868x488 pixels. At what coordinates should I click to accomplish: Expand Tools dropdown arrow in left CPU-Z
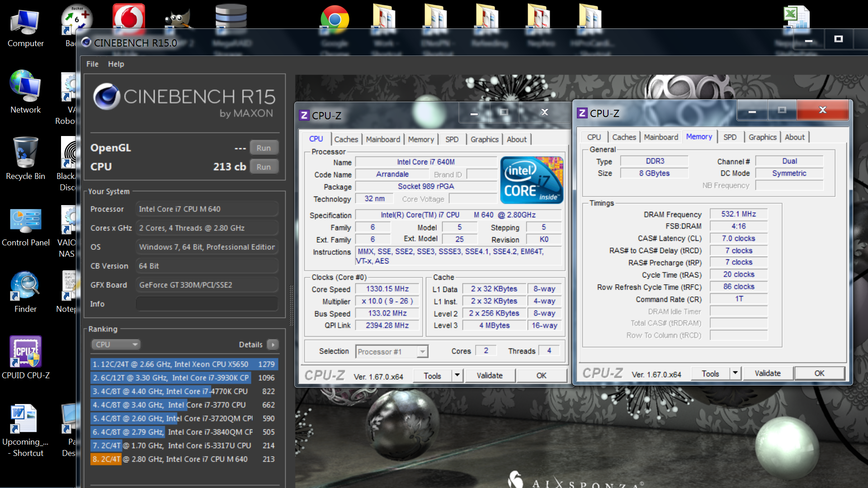[457, 375]
